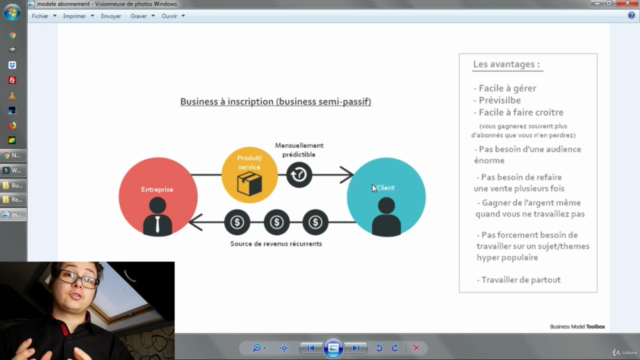Open the Windows Start orb
640x360 pixels.
click(12, 12)
